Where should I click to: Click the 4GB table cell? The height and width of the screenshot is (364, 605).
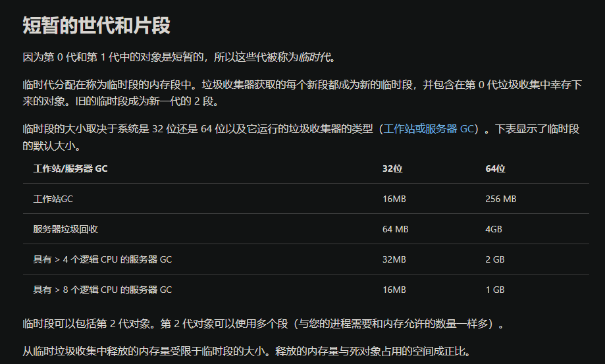pos(494,229)
